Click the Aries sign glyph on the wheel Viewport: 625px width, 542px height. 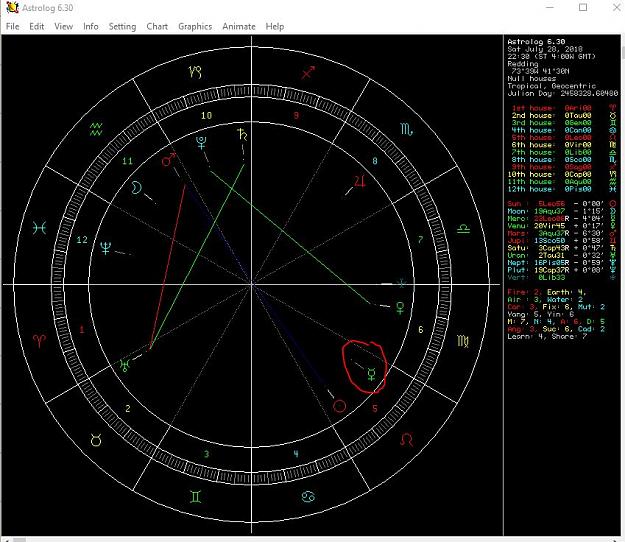pos(39,341)
